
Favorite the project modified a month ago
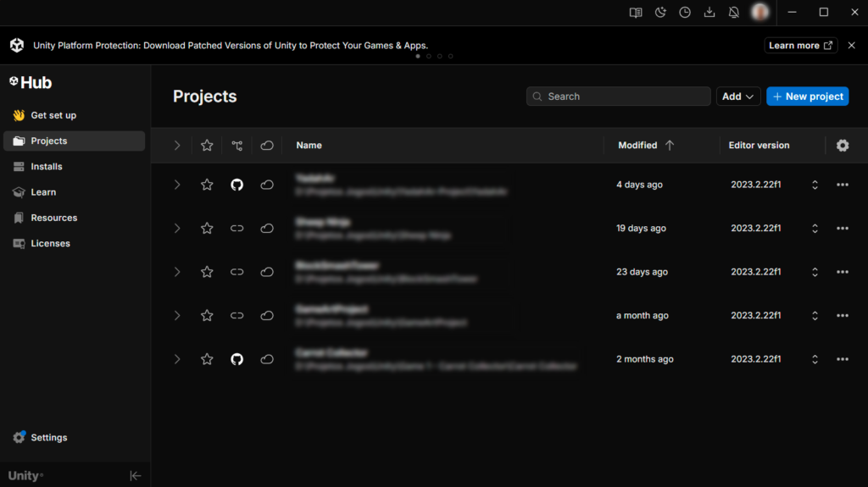207,315
